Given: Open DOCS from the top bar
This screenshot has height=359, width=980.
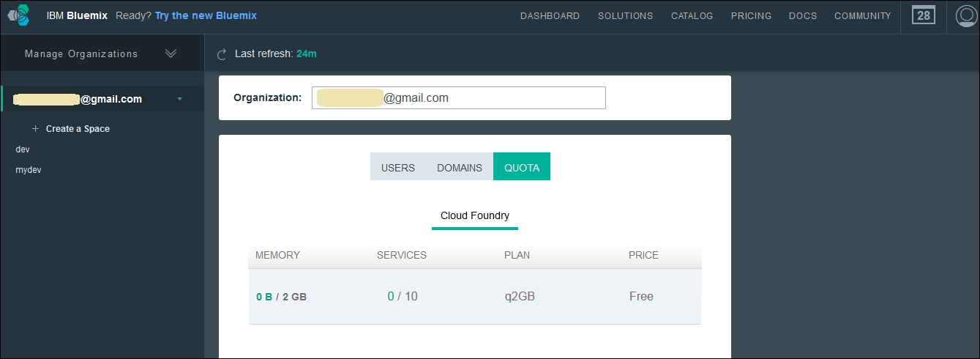Looking at the screenshot, I should pos(803,16).
